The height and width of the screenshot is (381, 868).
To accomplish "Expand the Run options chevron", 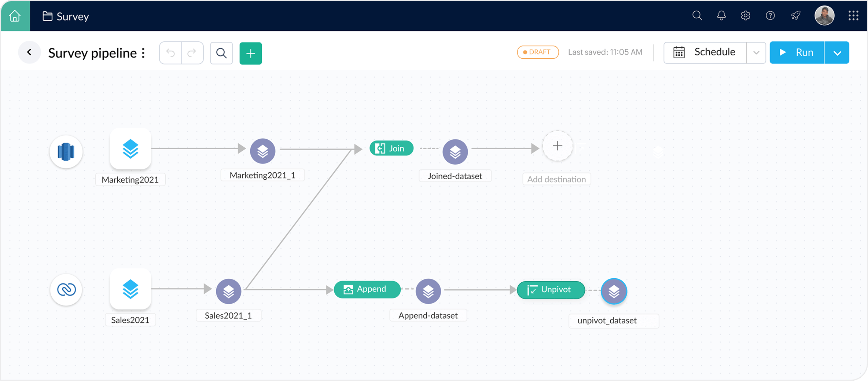I will (x=838, y=52).
